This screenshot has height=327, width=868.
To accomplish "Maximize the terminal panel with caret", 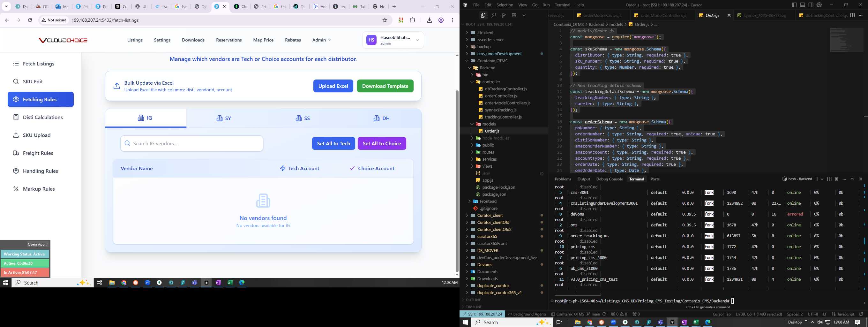I will [852, 179].
